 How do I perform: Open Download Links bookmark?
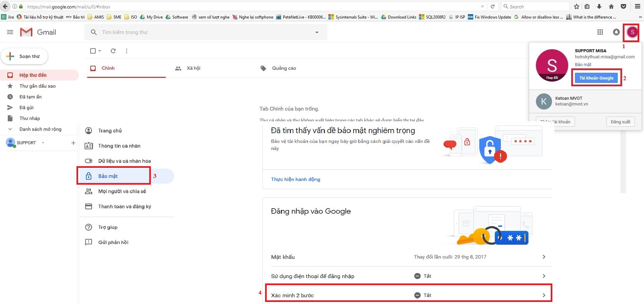(399, 17)
